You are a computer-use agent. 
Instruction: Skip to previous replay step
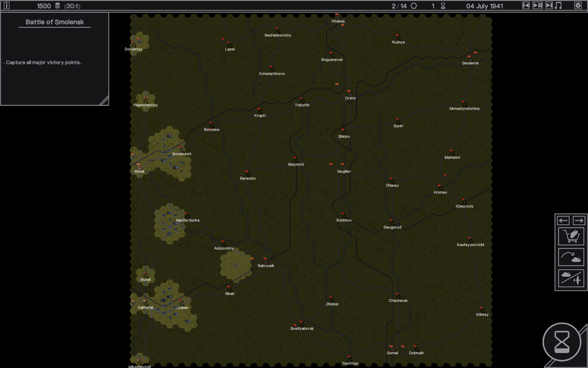(526, 5)
